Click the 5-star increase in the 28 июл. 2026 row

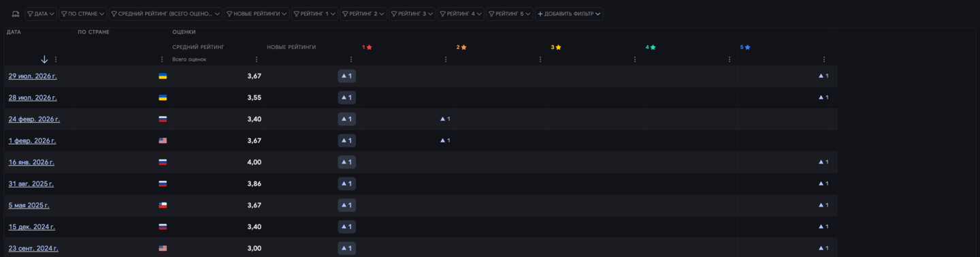pos(823,97)
